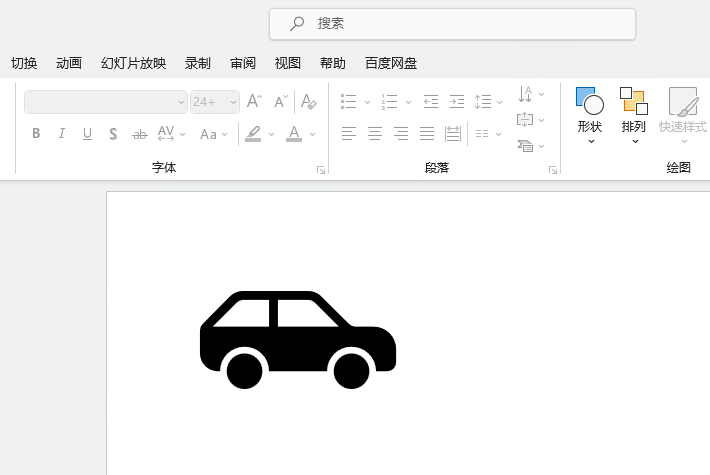The image size is (710, 475).
Task: Open the 排列 arrange menu
Action: (x=633, y=115)
